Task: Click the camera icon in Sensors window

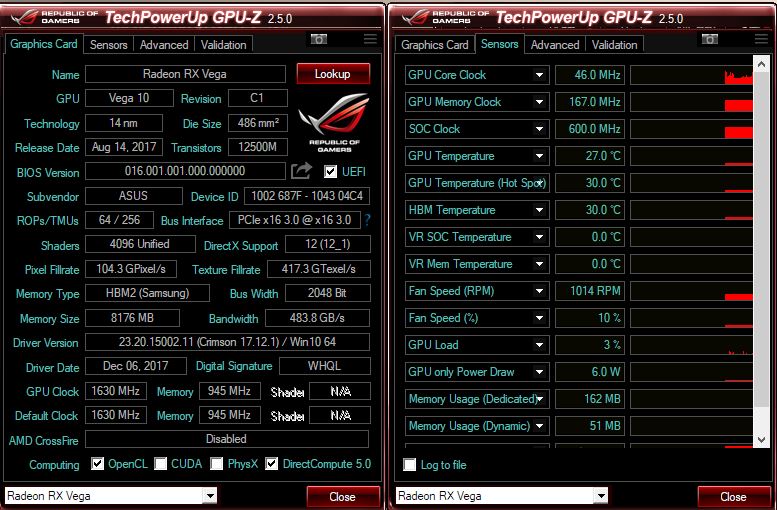Action: point(710,39)
